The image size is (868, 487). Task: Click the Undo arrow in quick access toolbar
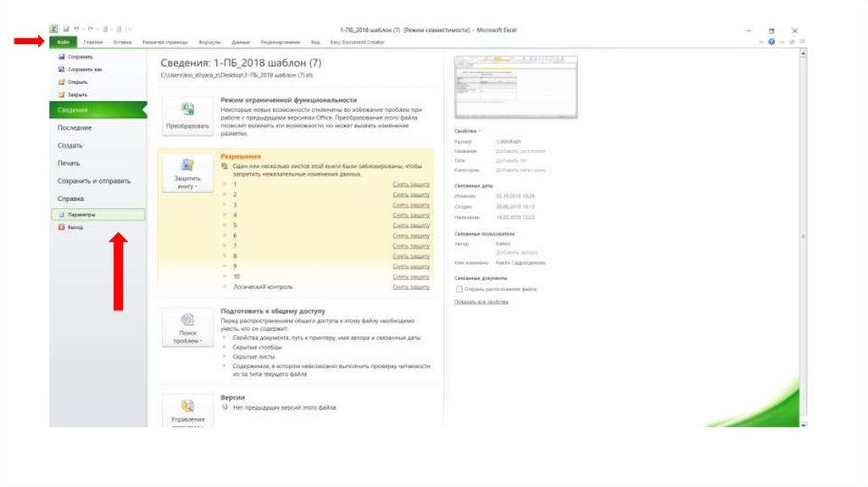[76, 30]
